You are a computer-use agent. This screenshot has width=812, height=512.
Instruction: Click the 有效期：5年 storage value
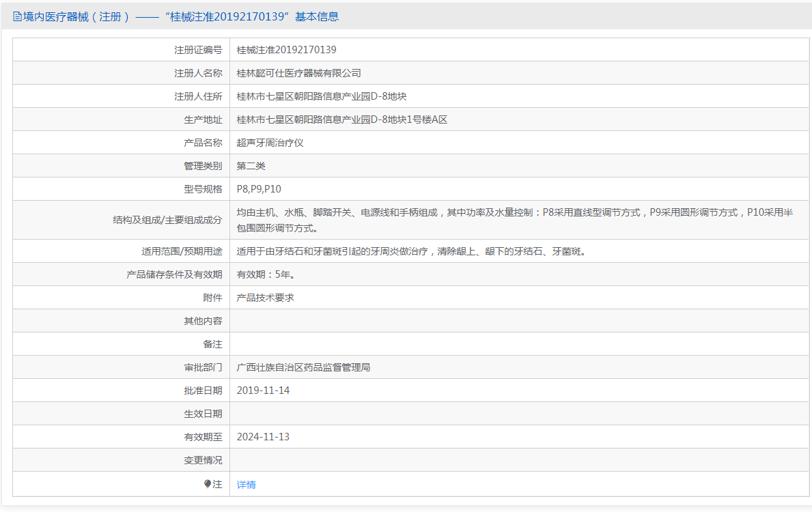pyautogui.click(x=266, y=274)
